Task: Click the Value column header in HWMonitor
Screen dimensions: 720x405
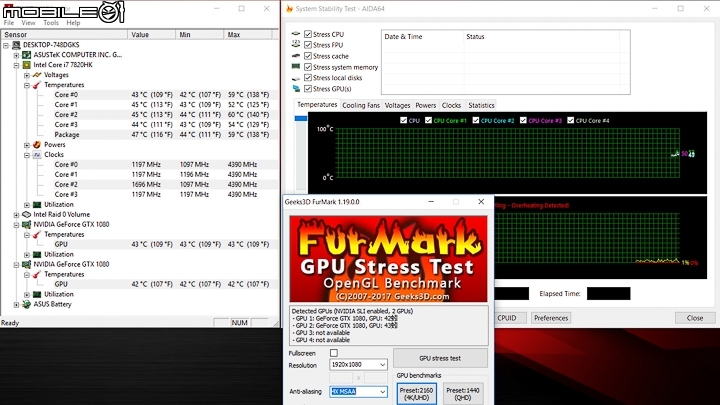Action: pyautogui.click(x=152, y=34)
